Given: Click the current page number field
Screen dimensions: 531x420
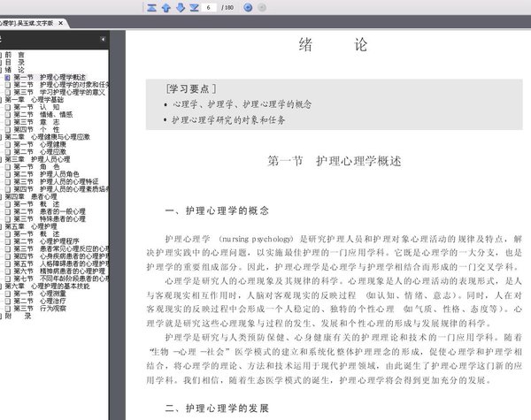Looking at the screenshot, I should [x=209, y=7].
